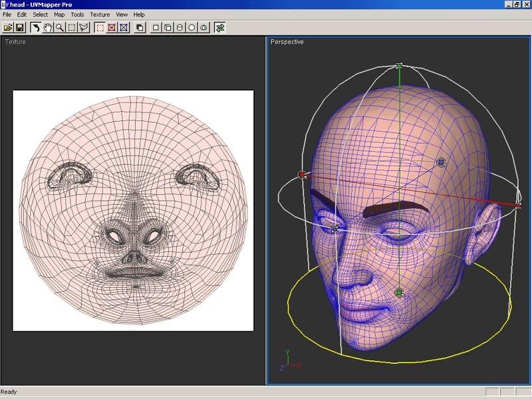Click the overlapping black squares icon

pos(140,28)
